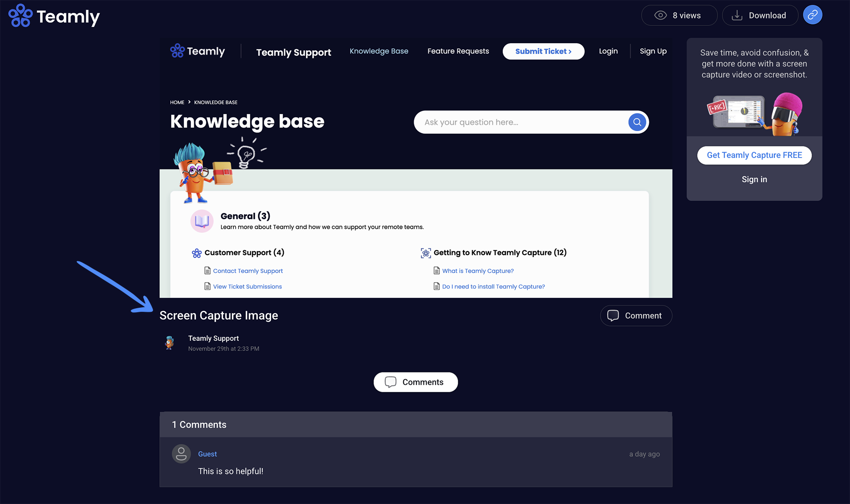Screen dimensions: 850x504
Task: Click the Login nav link
Action: pos(608,51)
